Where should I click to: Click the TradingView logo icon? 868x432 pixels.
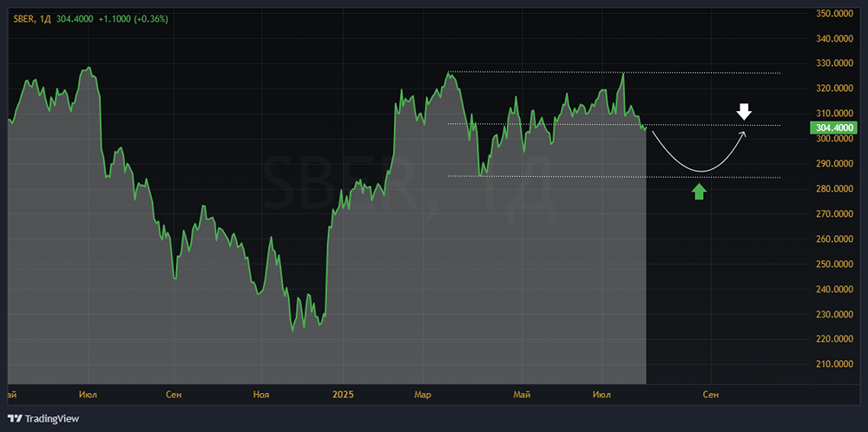[x=15, y=418]
